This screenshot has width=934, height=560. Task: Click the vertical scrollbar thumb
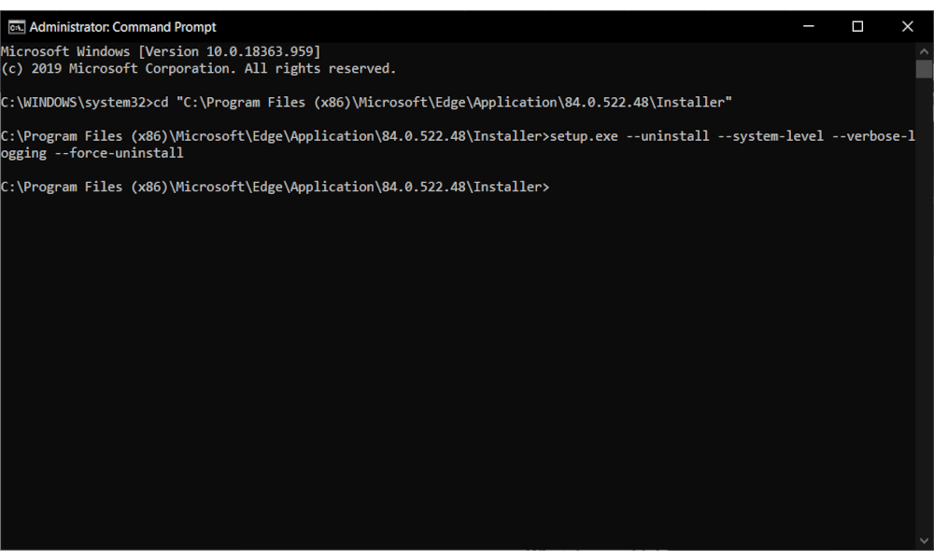[924, 69]
